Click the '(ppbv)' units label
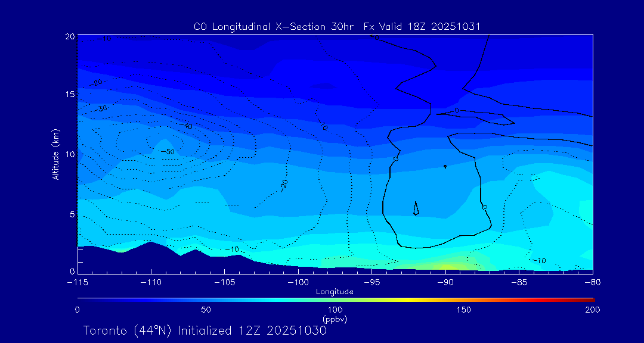The image size is (644, 343). (335, 319)
